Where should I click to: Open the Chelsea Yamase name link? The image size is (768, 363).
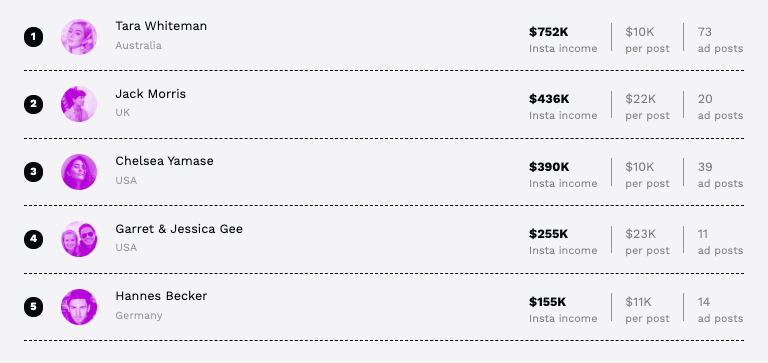point(164,161)
